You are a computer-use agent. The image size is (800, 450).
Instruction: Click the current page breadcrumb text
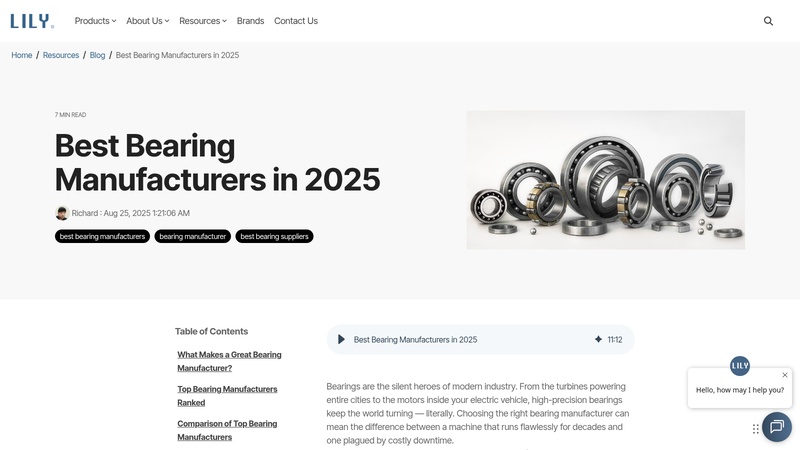(x=177, y=55)
